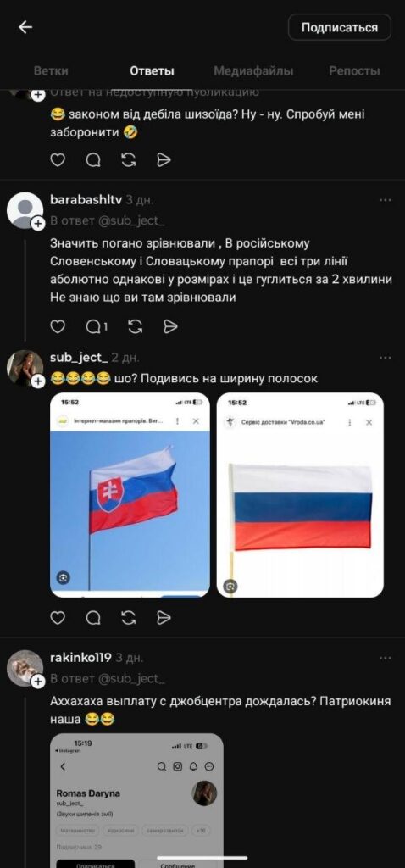Image resolution: width=405 pixels, height=868 pixels.
Task: Open the Slovak flag image
Action: point(130,495)
